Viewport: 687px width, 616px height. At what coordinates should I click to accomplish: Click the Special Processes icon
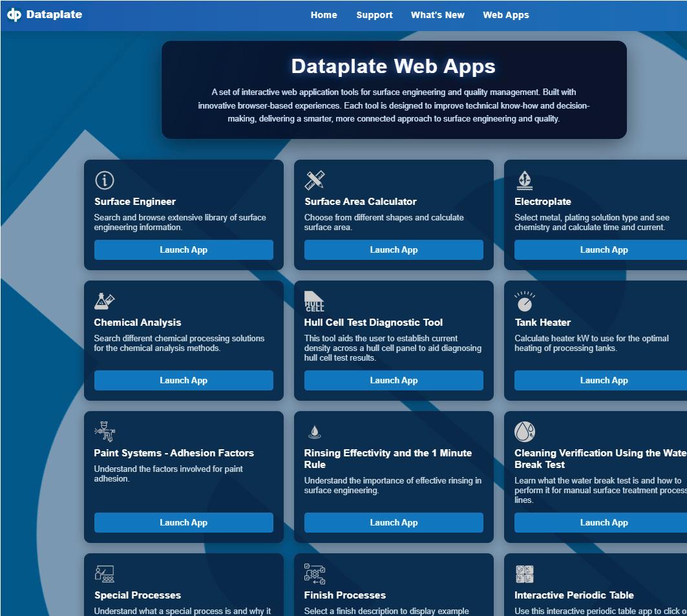click(x=104, y=573)
